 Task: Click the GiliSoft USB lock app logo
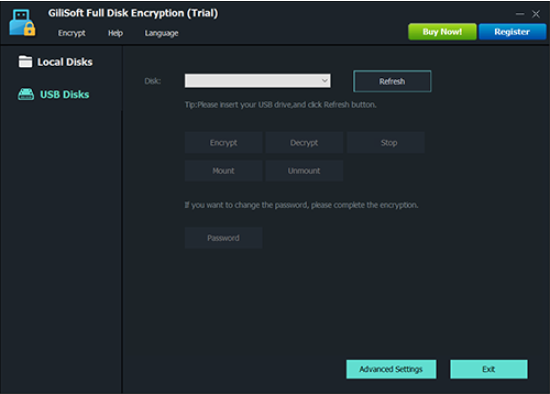22,22
